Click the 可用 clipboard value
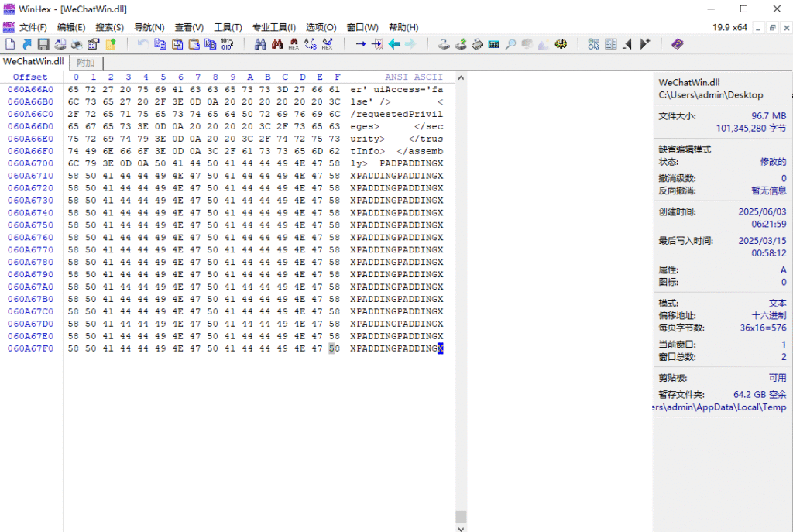 pos(778,378)
